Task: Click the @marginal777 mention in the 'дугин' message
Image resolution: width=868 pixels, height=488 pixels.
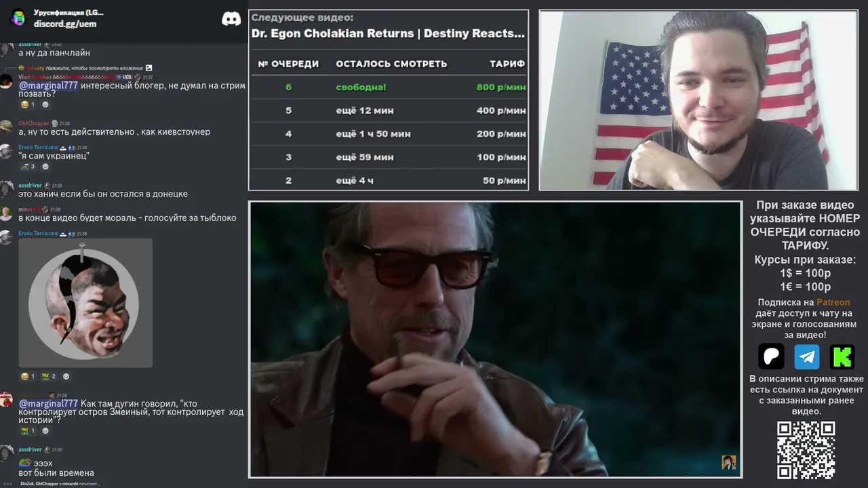Action: pyautogui.click(x=48, y=403)
